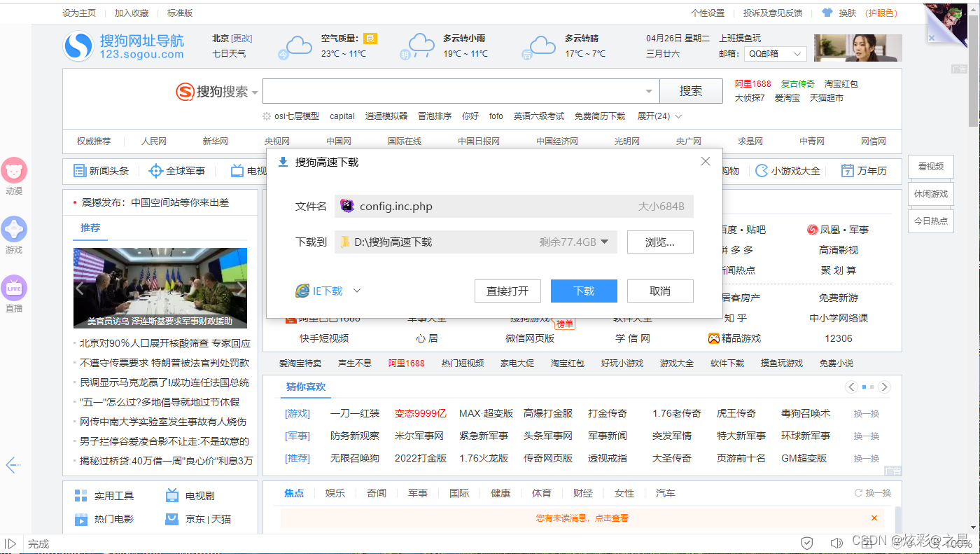Click the 更改 city link

pos(242,39)
